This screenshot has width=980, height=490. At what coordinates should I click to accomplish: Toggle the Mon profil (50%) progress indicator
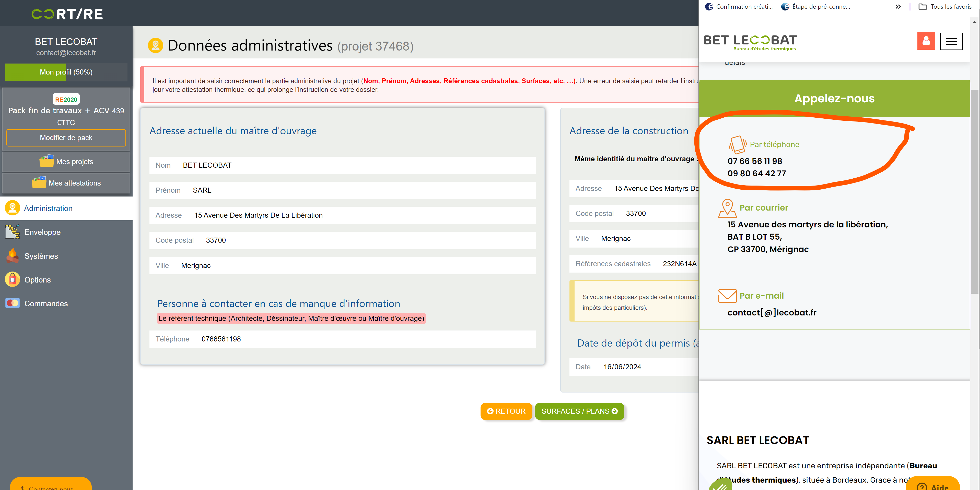66,72
